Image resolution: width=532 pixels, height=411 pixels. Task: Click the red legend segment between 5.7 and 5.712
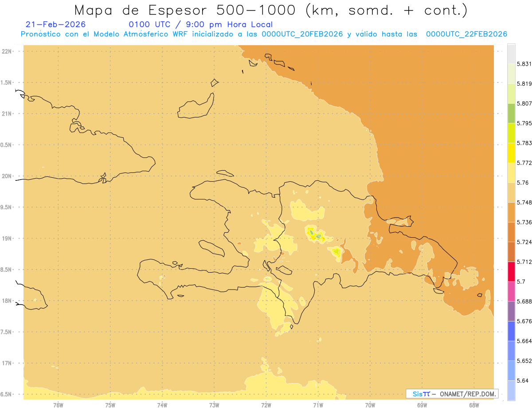tap(511, 271)
